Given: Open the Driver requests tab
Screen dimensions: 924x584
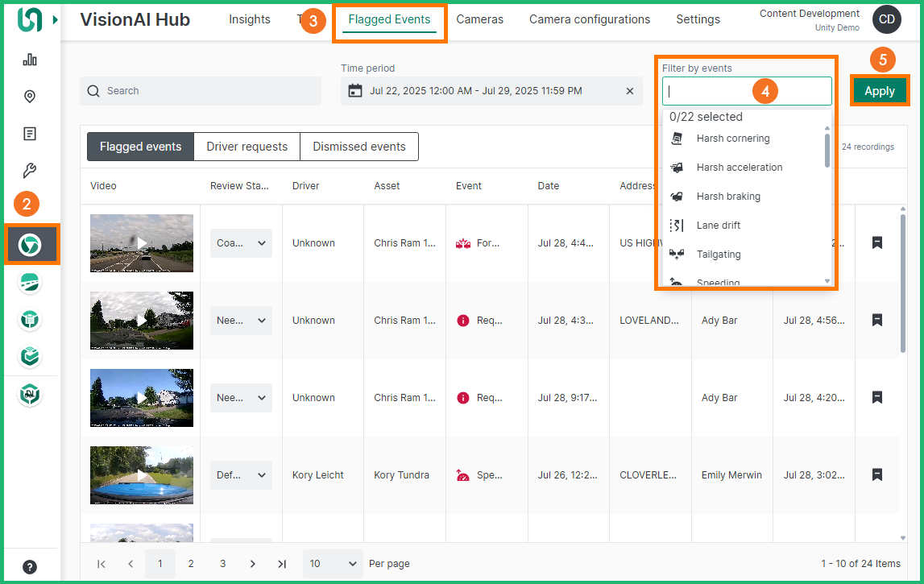Looking at the screenshot, I should tap(247, 147).
